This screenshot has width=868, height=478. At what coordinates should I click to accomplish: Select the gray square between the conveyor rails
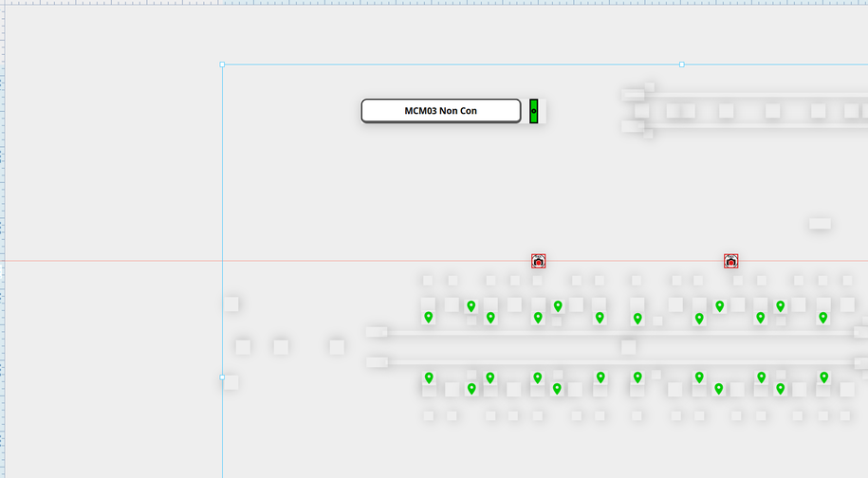click(628, 347)
